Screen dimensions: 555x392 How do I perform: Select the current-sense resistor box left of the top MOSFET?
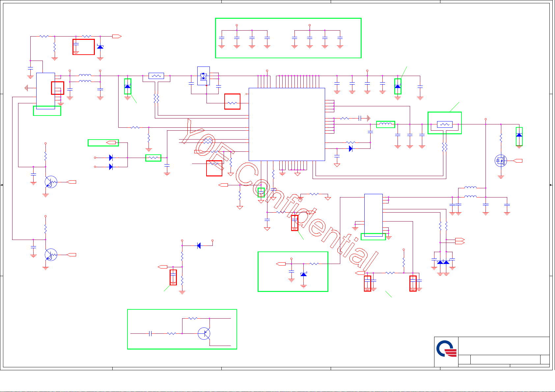(156, 76)
